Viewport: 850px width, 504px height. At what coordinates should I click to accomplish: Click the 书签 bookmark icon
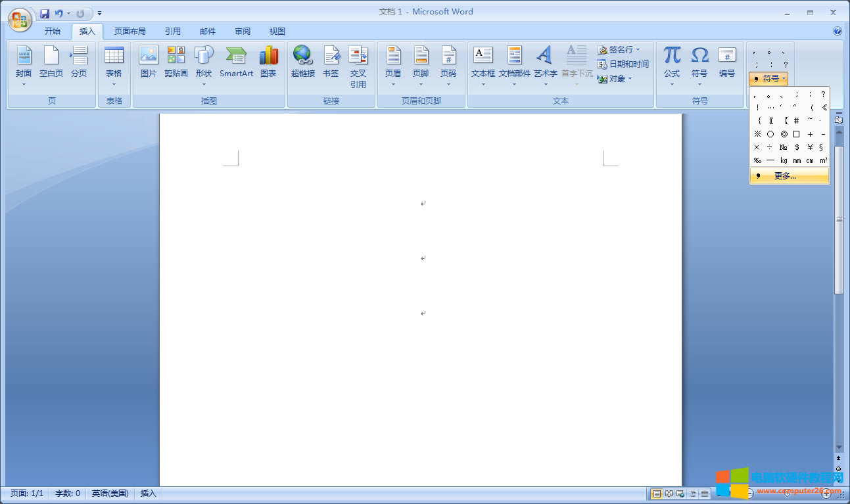(x=331, y=62)
